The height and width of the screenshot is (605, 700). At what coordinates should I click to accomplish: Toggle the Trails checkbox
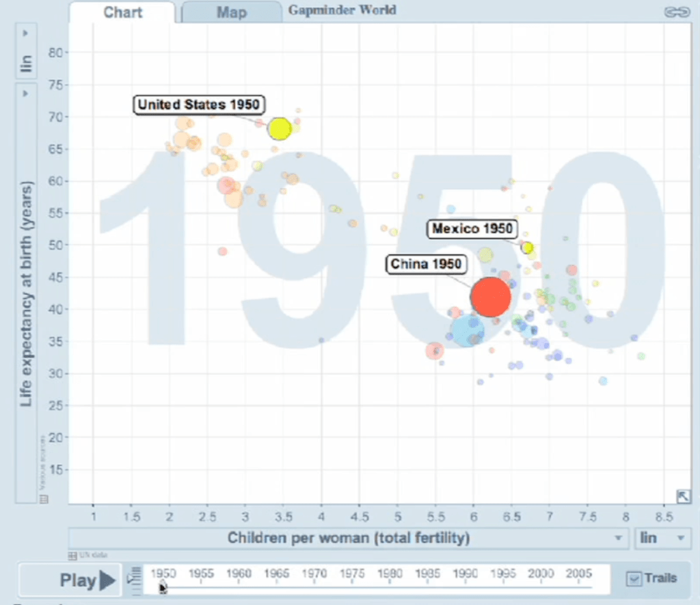click(635, 579)
